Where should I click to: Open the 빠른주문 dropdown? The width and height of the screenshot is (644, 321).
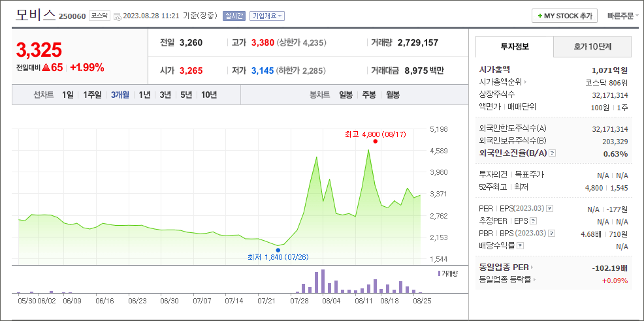point(623,16)
